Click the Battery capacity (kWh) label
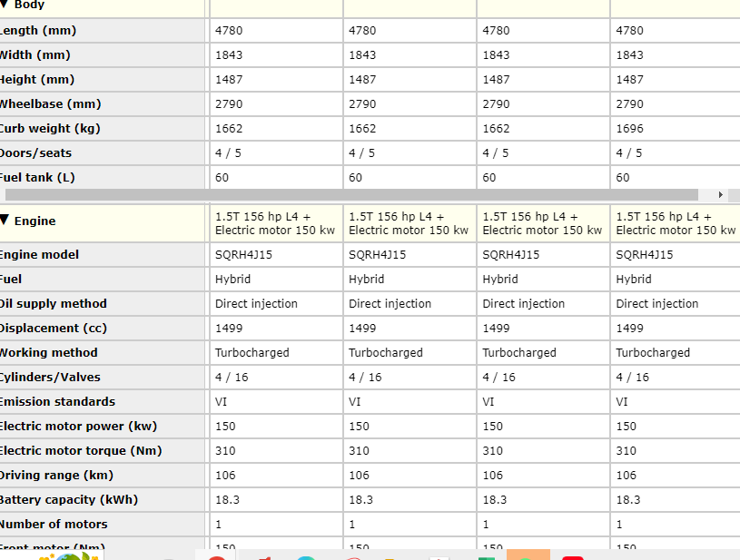The image size is (740, 560). (x=68, y=500)
